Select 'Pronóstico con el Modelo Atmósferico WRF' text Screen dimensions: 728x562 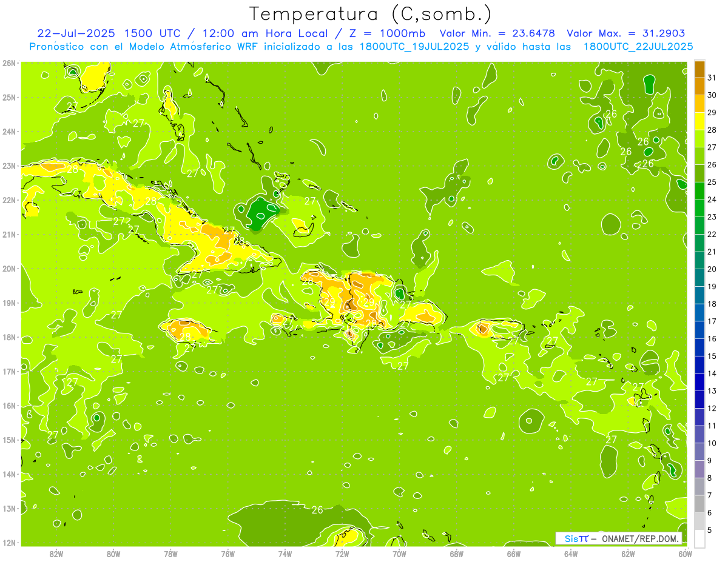[x=145, y=46]
